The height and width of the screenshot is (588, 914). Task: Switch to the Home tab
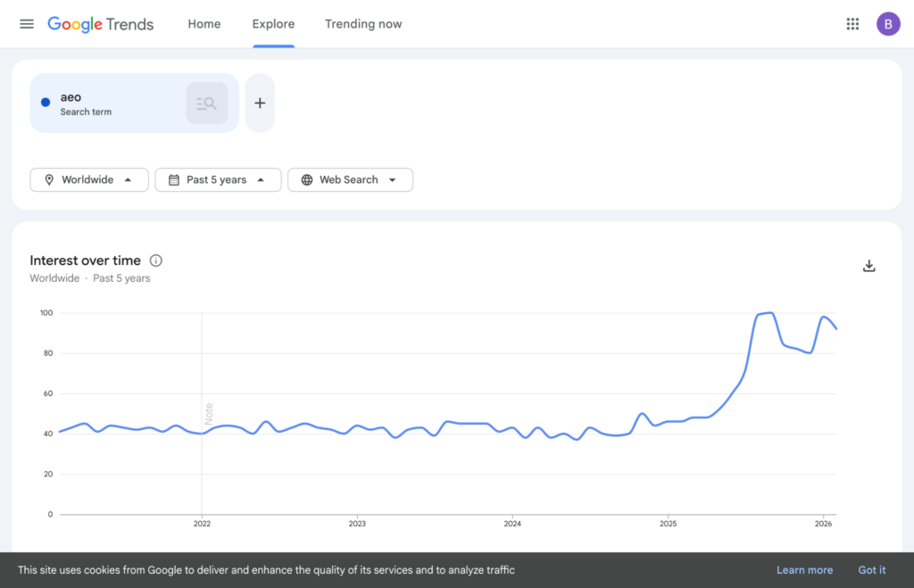point(204,24)
